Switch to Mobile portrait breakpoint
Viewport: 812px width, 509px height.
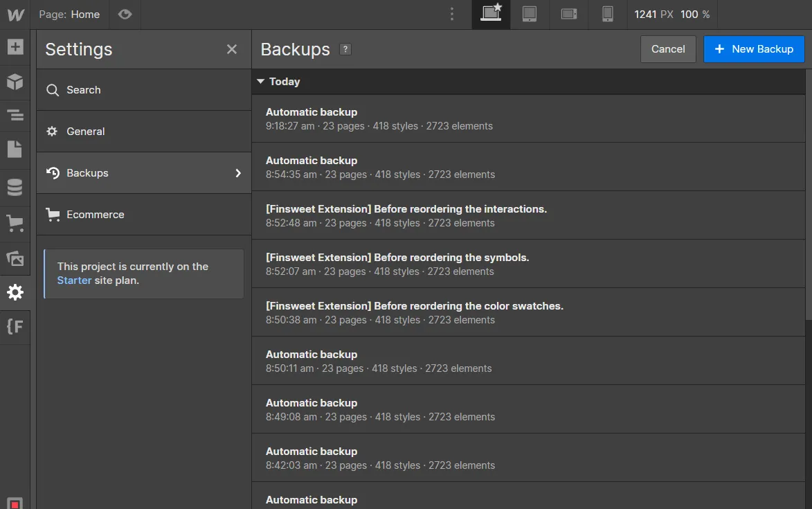tap(608, 14)
